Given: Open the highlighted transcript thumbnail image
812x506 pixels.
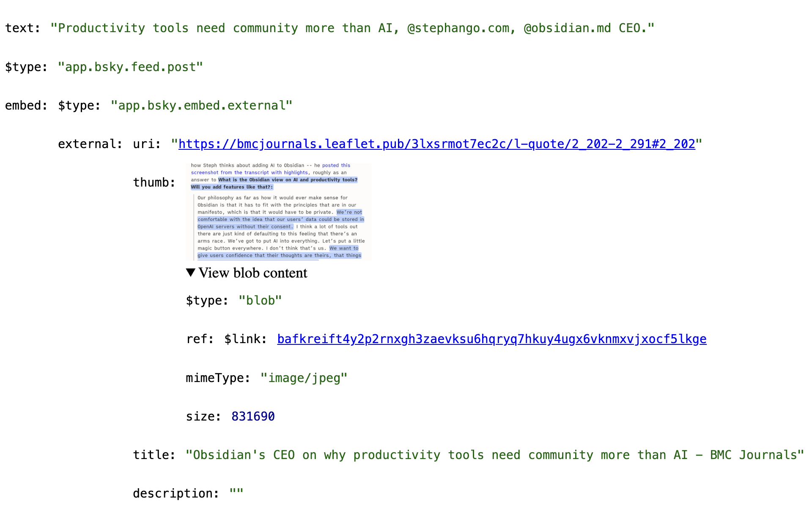Looking at the screenshot, I should 278,212.
